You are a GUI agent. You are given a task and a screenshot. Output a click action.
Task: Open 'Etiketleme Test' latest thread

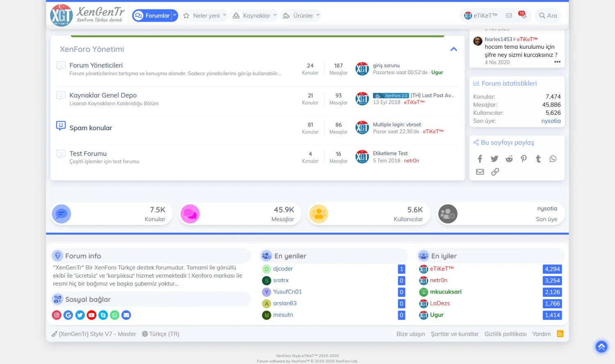point(390,154)
